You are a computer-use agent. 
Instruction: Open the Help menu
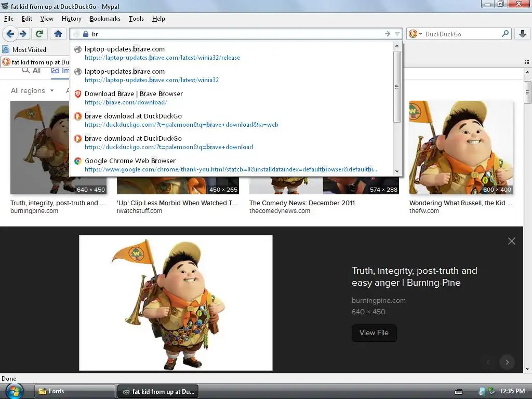(x=158, y=19)
